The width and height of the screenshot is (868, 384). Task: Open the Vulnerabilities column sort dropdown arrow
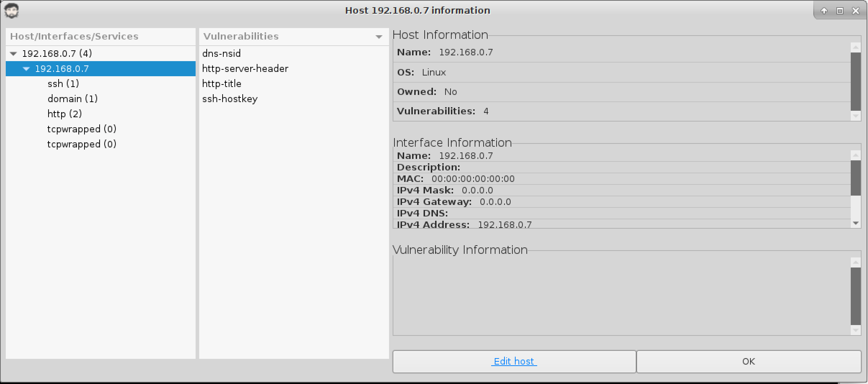pos(379,37)
